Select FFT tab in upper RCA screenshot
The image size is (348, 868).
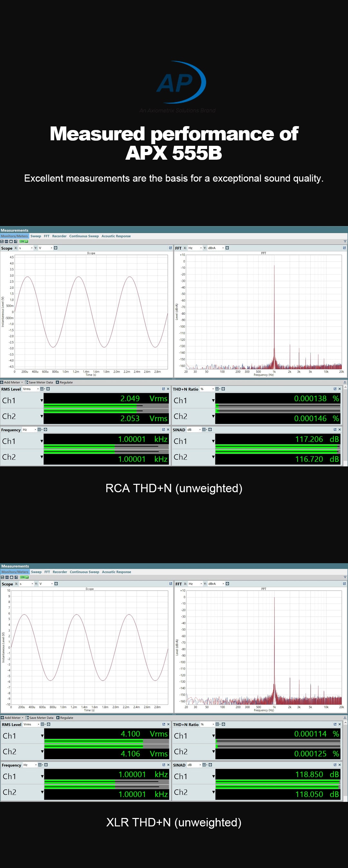tap(46, 236)
